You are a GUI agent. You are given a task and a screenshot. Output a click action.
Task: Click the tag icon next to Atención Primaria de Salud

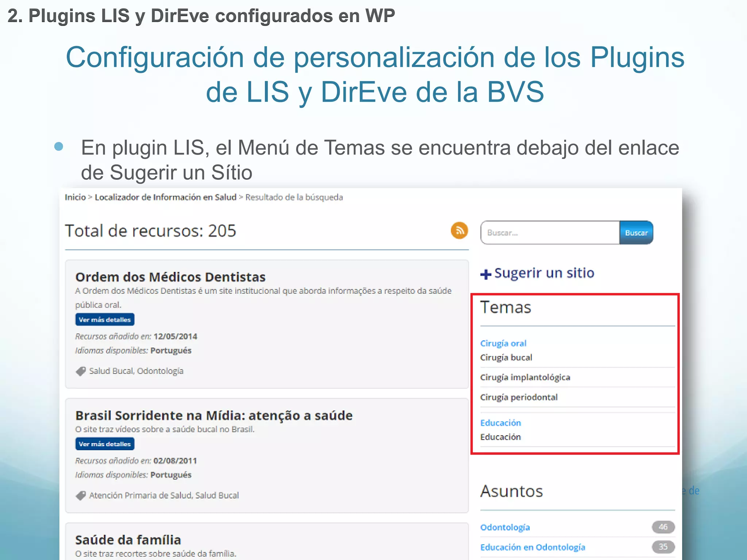click(81, 495)
